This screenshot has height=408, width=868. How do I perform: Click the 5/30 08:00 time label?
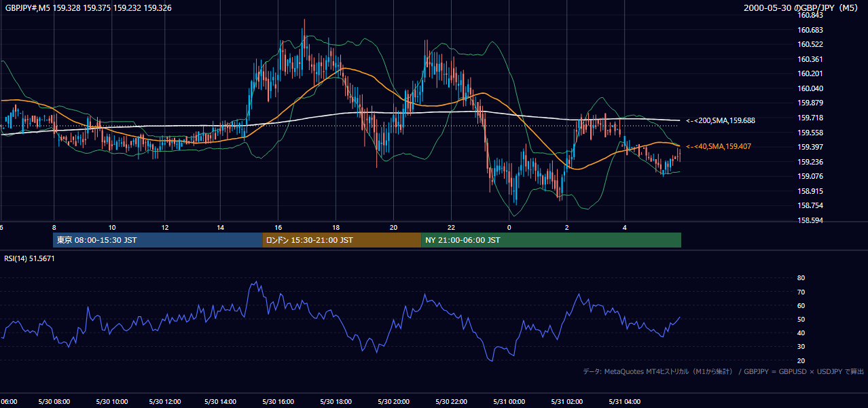pos(54,402)
